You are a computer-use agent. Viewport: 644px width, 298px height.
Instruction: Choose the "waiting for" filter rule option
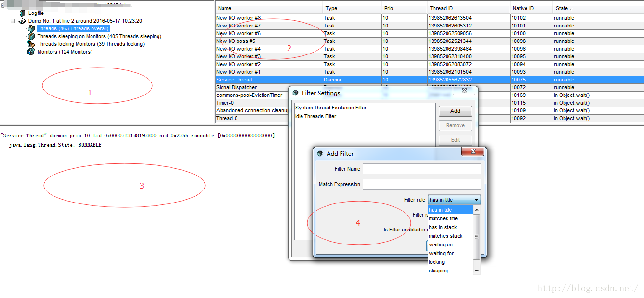(441, 253)
